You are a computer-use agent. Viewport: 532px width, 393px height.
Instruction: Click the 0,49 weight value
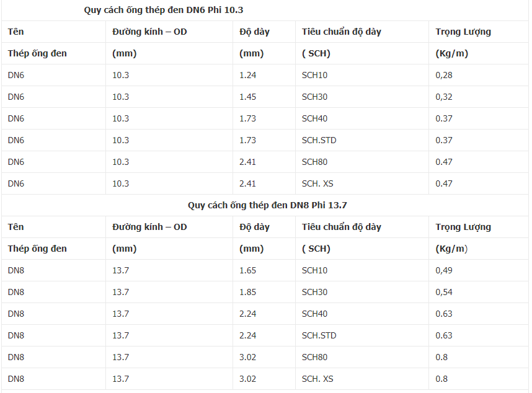[444, 270]
